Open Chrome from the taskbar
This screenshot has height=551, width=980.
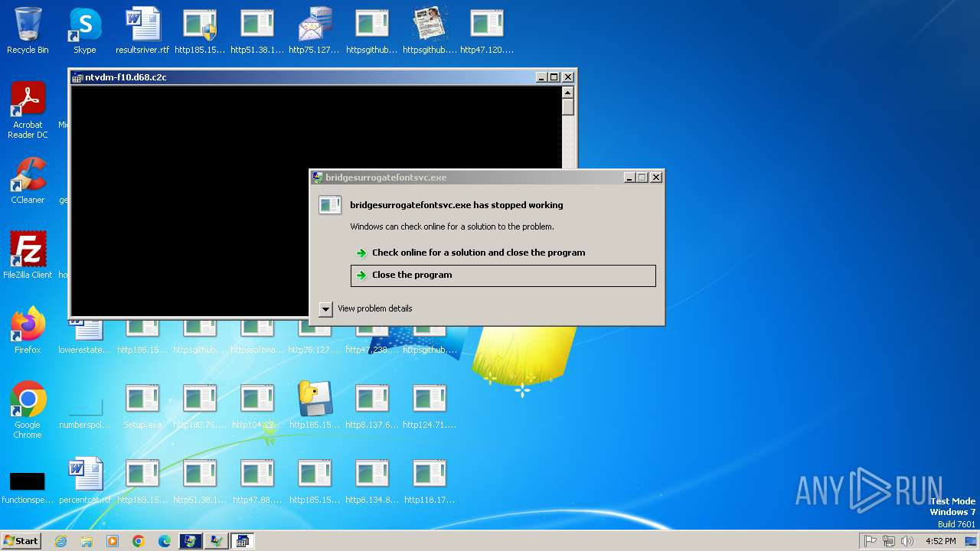point(139,541)
